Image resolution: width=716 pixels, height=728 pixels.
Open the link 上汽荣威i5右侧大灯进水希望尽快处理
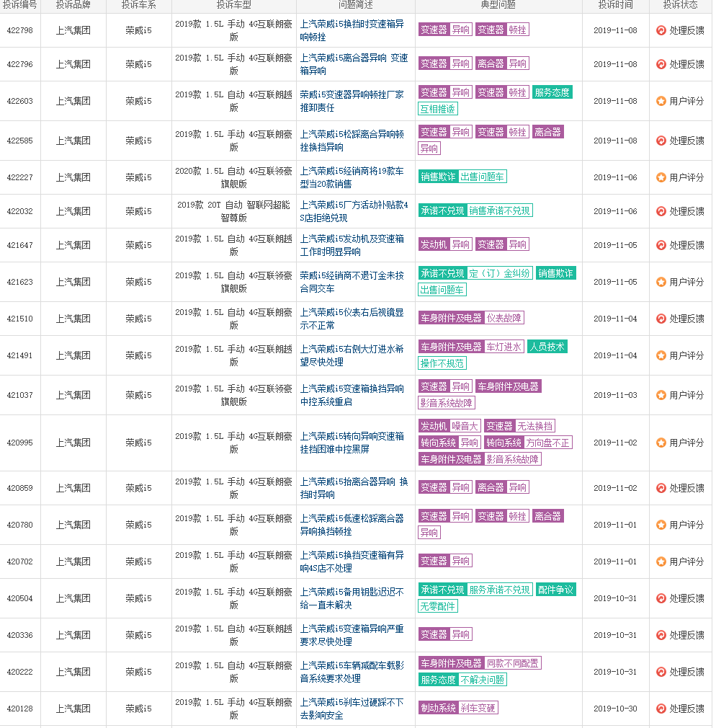pyautogui.click(x=352, y=355)
